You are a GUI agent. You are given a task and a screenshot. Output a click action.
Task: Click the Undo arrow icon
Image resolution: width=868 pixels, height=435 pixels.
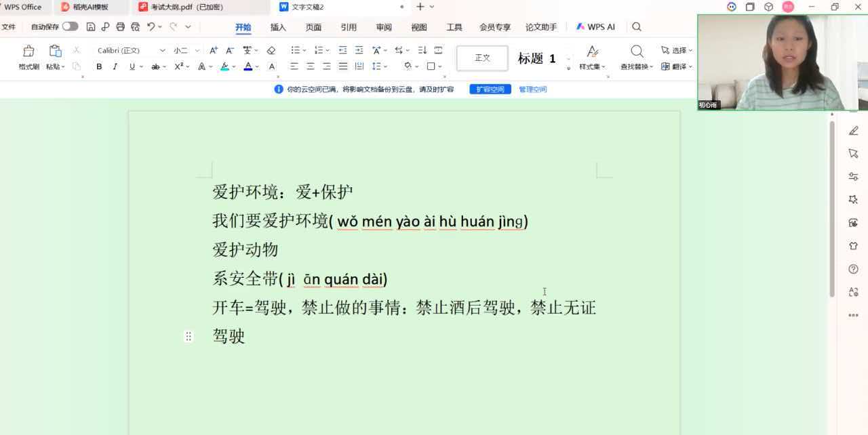click(x=151, y=27)
